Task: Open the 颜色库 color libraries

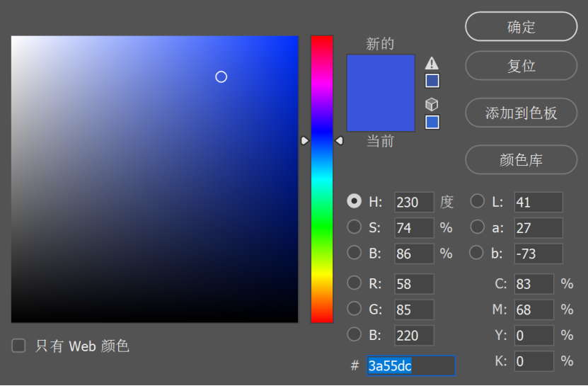Action: tap(521, 159)
